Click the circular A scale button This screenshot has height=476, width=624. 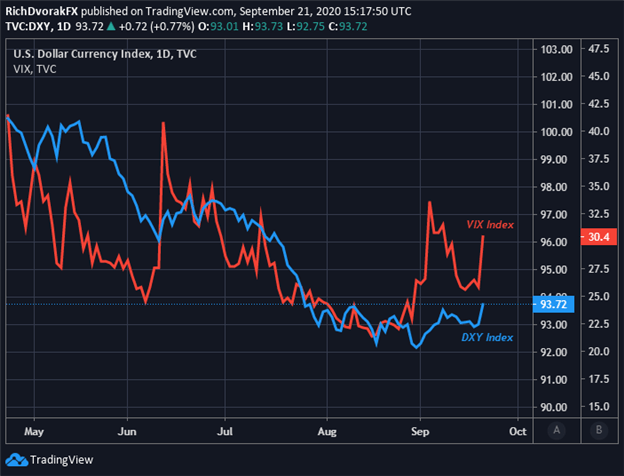click(556, 430)
